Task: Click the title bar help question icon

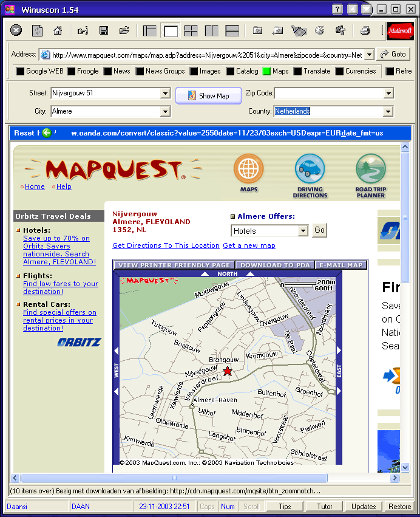Action: click(337, 9)
